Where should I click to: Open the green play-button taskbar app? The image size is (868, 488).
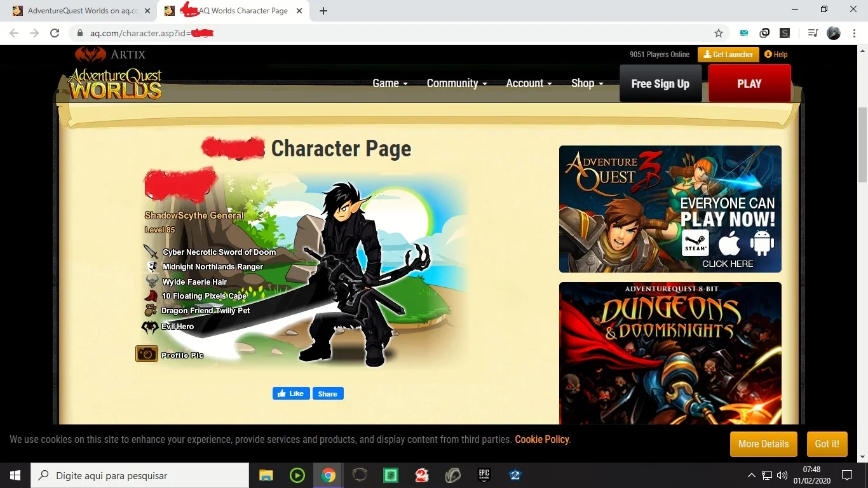click(x=297, y=475)
